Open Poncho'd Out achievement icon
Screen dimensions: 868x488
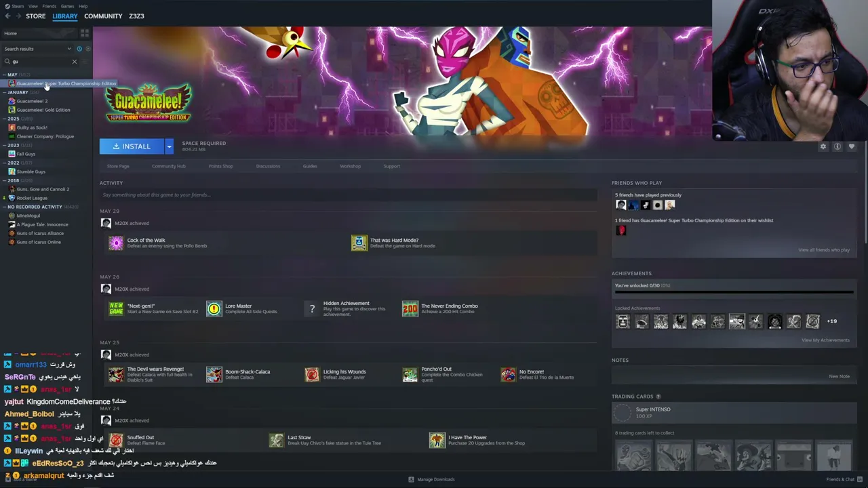pyautogui.click(x=410, y=374)
